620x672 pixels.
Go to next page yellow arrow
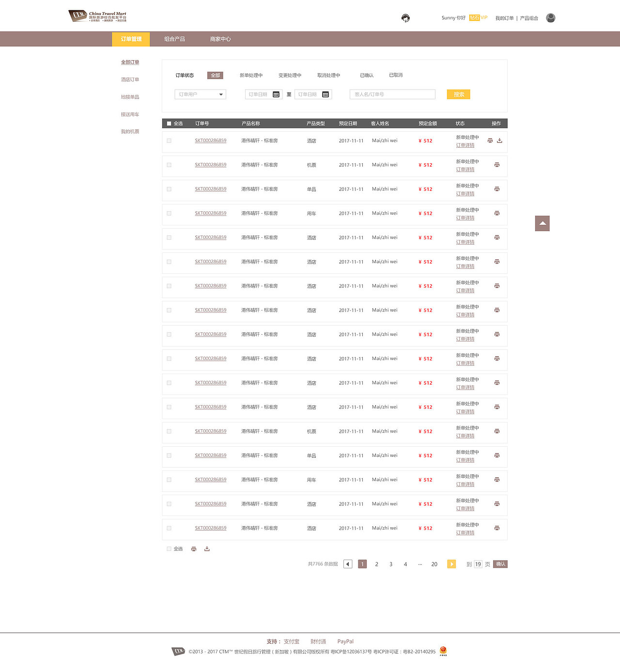point(451,564)
